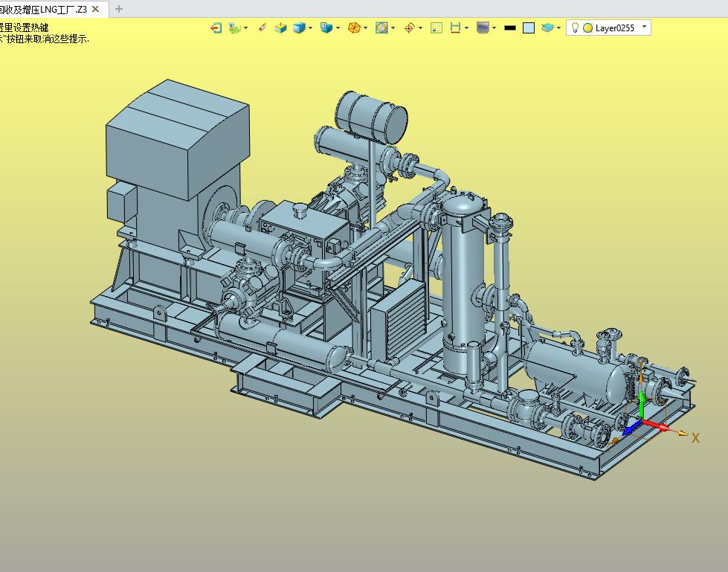Expand arrow beside orange wireframe polyhedron icon
The width and height of the screenshot is (728, 572).
(365, 28)
